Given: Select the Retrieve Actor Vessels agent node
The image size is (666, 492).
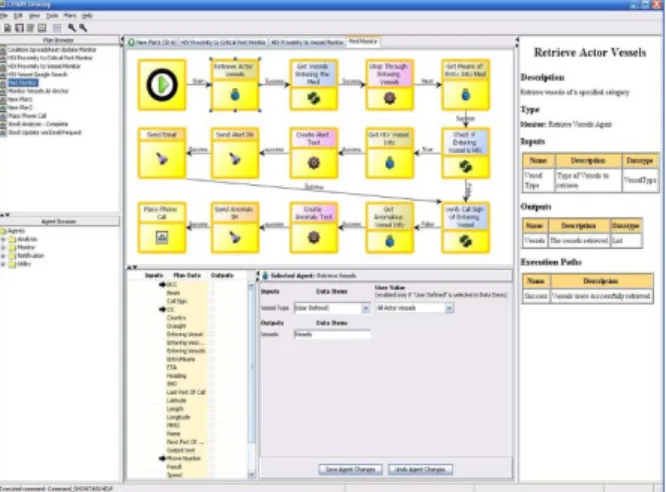Looking at the screenshot, I should (x=235, y=85).
